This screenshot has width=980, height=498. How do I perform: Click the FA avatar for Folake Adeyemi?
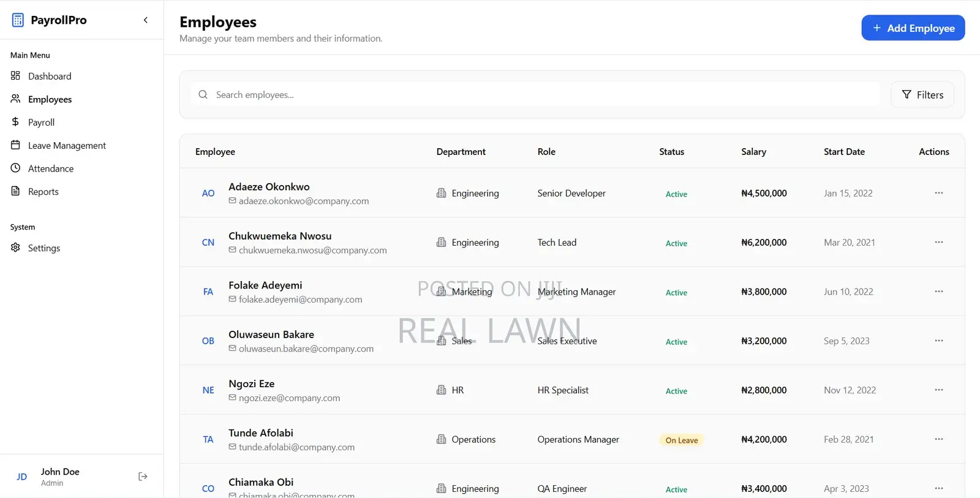pos(208,292)
